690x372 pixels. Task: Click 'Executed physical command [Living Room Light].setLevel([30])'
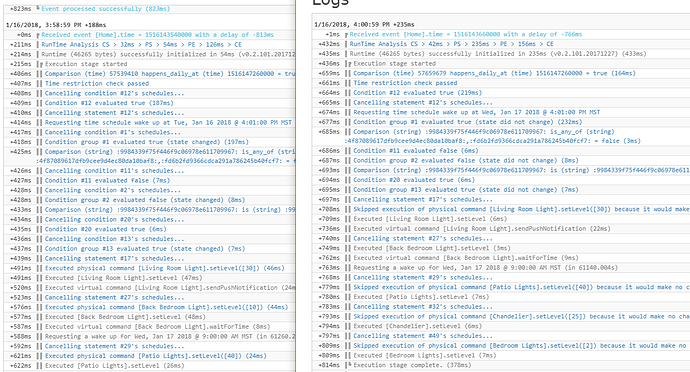tap(165, 268)
